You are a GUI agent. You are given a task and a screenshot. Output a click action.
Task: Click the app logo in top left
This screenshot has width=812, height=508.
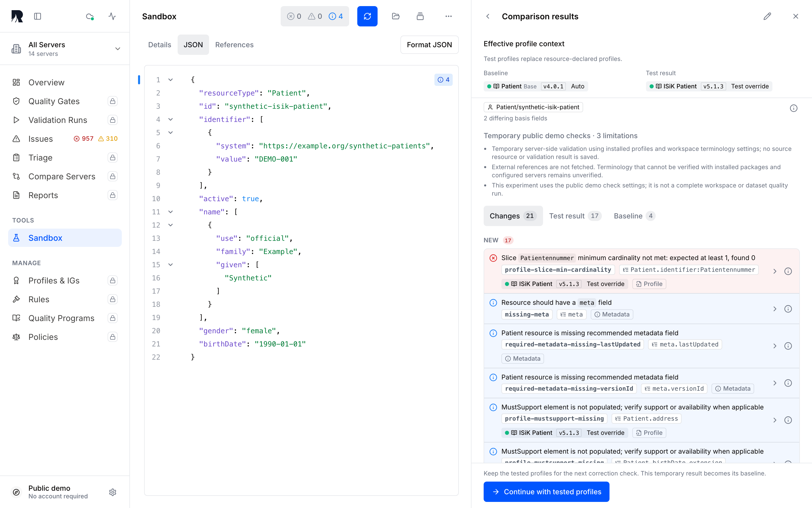17,16
